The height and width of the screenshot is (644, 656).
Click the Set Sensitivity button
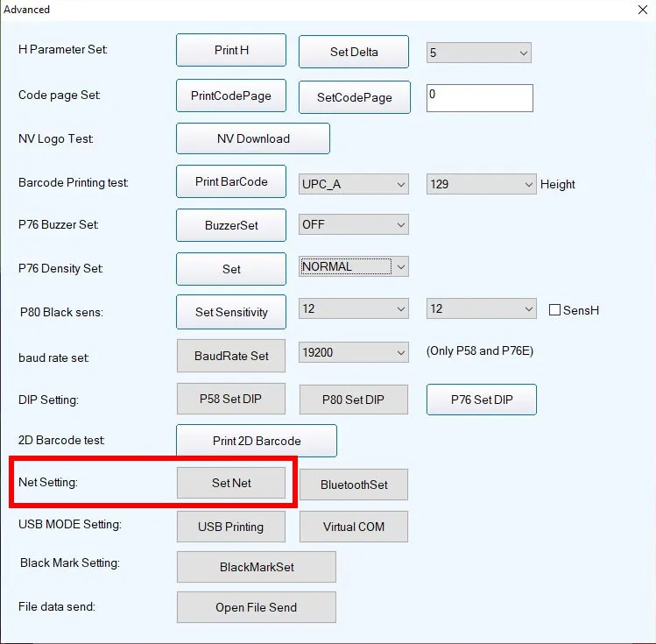click(x=231, y=312)
